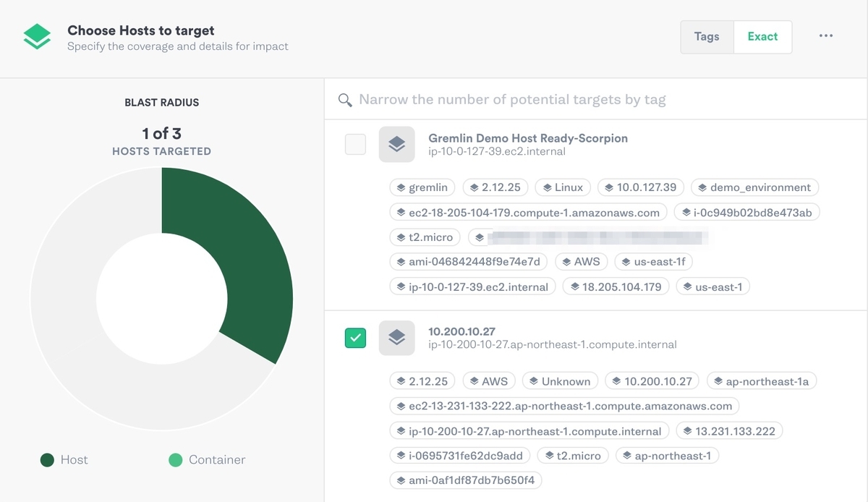
Task: Click the layers icon in the t2.micro tag of Gremlin Demo Host
Action: 401,237
